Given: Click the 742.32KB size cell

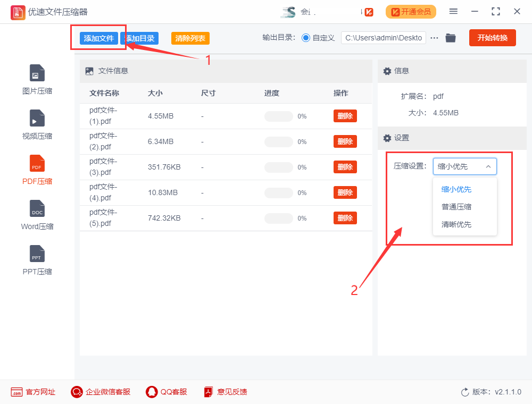Looking at the screenshot, I should (x=164, y=218).
